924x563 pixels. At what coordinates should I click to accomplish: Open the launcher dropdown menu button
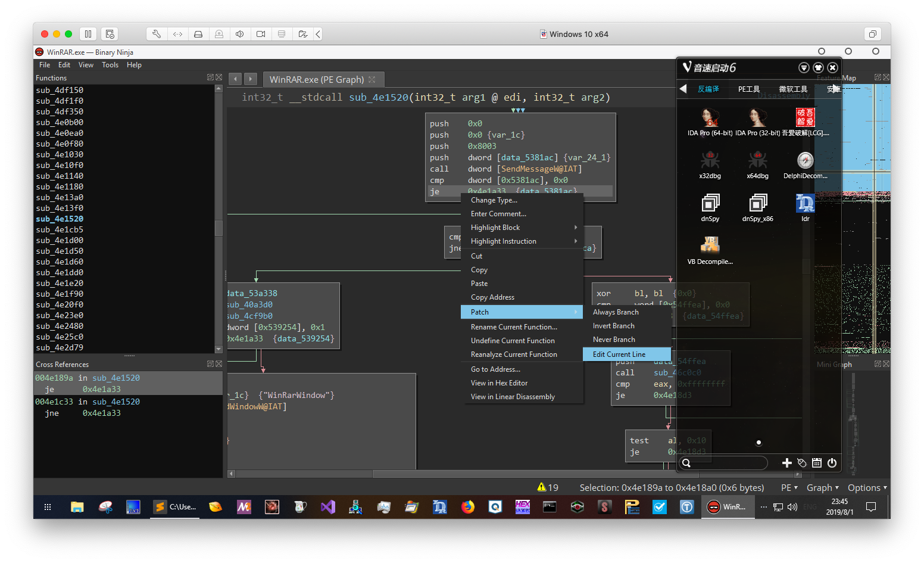(804, 68)
